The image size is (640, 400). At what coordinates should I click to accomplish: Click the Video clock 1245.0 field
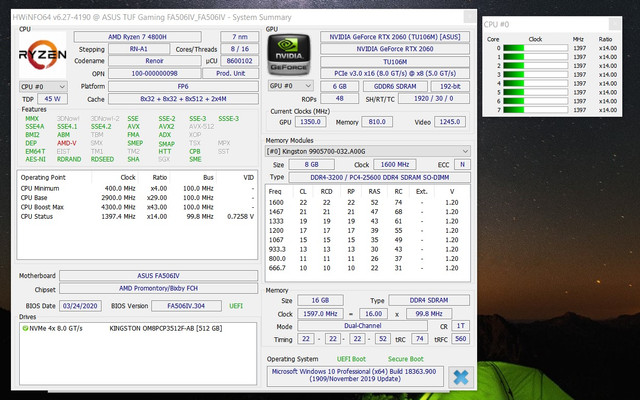coord(450,122)
